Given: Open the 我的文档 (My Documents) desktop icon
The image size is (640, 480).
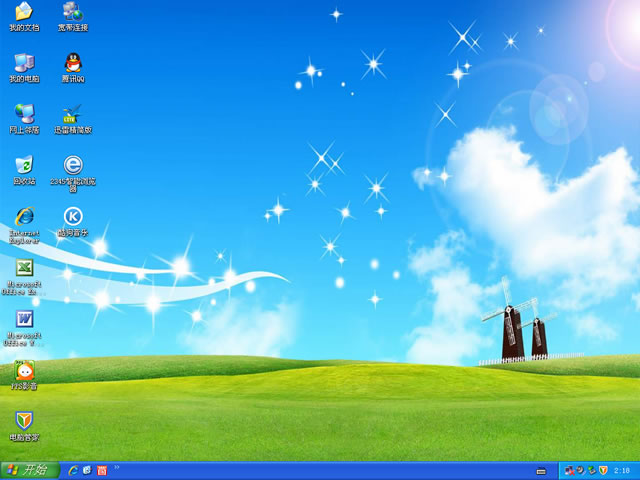Looking at the screenshot, I should click(24, 12).
